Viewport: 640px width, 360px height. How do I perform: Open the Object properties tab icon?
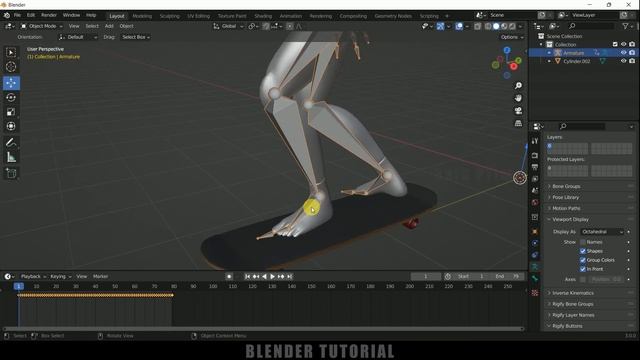click(x=535, y=231)
